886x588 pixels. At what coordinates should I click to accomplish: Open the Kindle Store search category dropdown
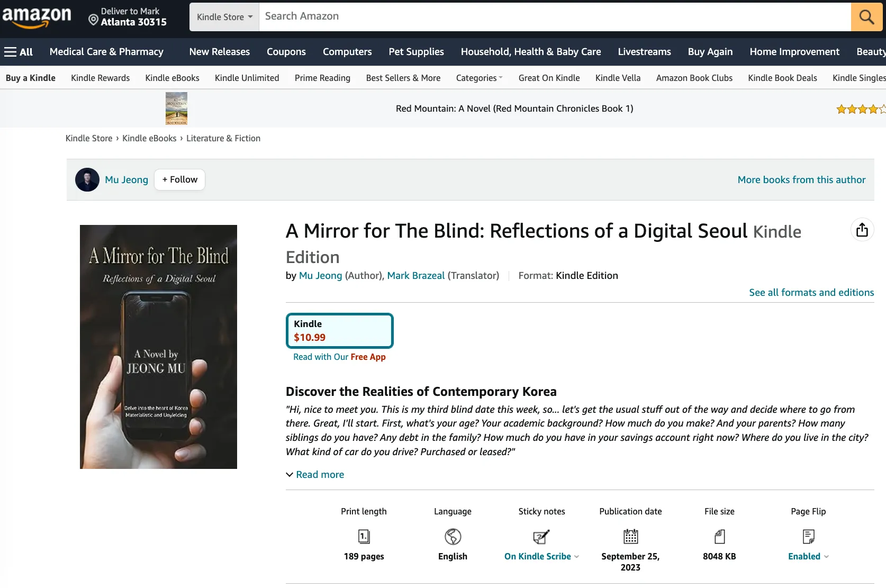(224, 17)
